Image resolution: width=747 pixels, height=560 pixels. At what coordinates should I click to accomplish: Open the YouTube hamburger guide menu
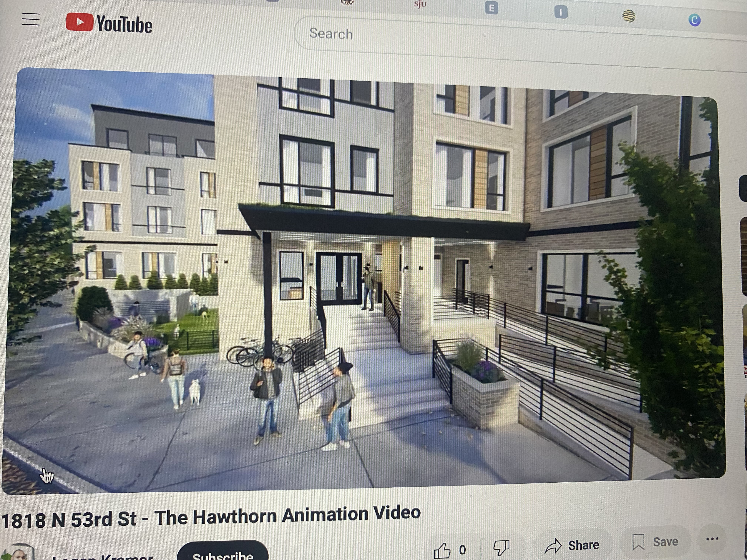point(31,19)
